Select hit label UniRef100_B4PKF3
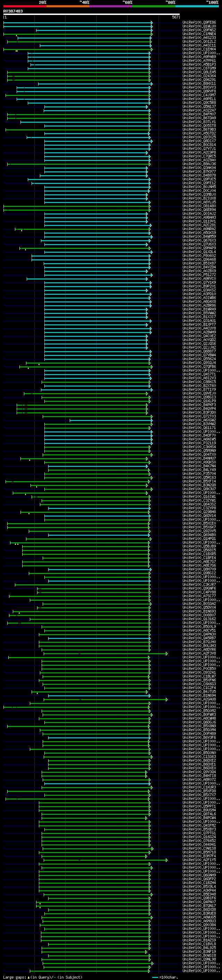 [x=199, y=405]
